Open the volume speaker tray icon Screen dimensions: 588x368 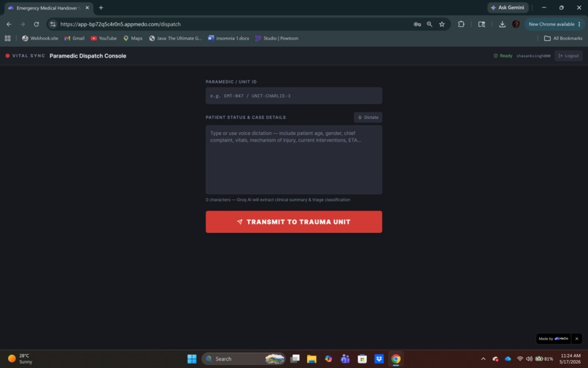tap(529, 359)
